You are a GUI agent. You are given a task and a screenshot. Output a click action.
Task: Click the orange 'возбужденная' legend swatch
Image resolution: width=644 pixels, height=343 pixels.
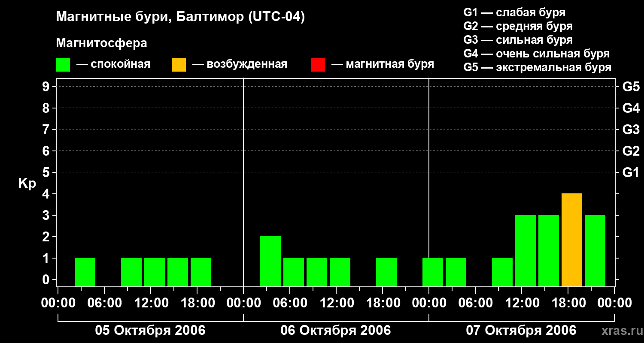179,65
